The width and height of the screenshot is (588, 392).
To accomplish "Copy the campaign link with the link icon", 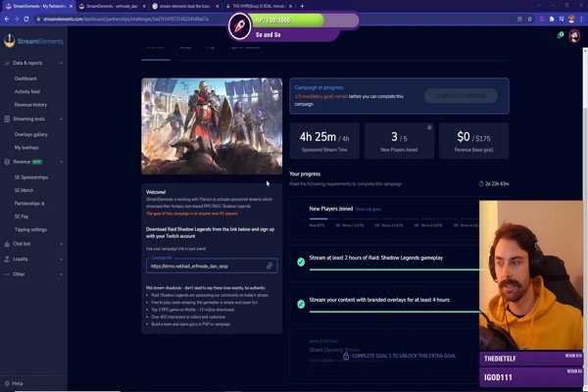I will pyautogui.click(x=269, y=266).
